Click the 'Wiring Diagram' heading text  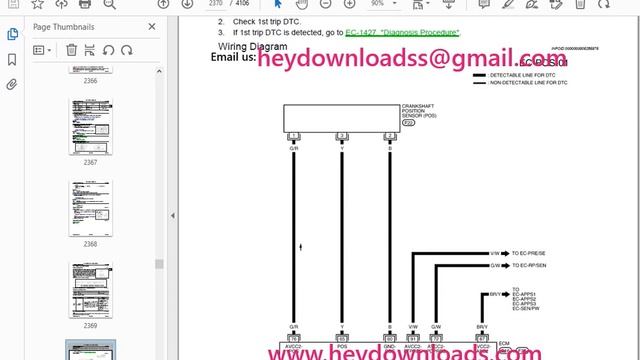tap(253, 47)
